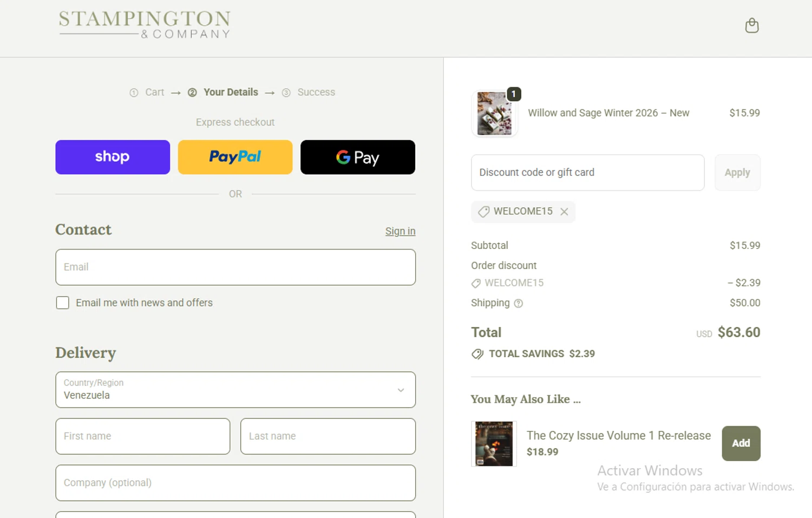The image size is (812, 518).
Task: Pay with Google Pay button
Action: (x=358, y=157)
